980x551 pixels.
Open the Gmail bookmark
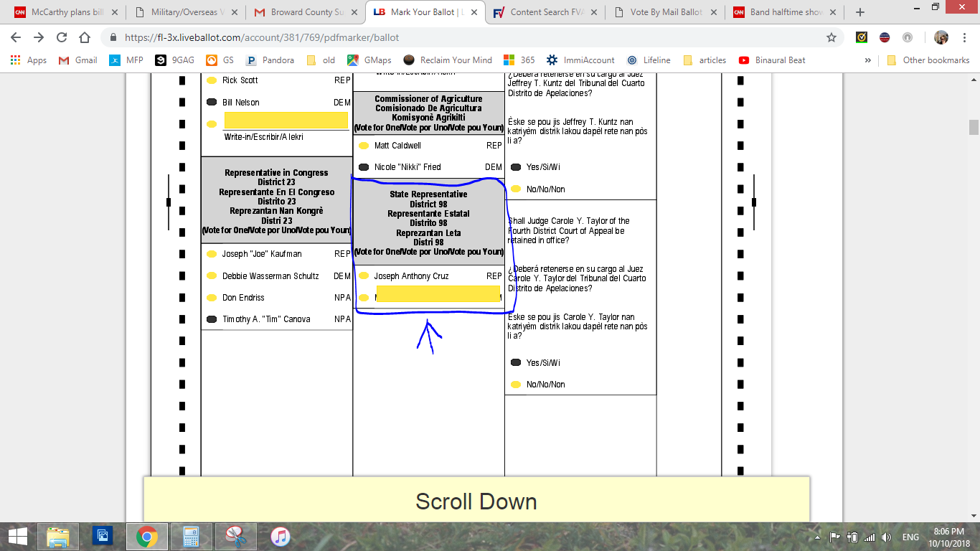coord(77,60)
